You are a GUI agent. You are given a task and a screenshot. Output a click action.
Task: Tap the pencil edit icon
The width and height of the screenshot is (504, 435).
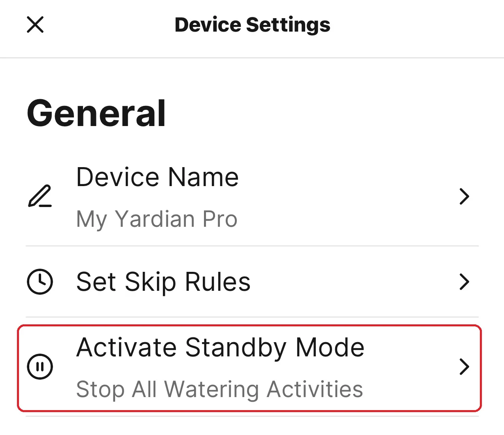click(40, 196)
